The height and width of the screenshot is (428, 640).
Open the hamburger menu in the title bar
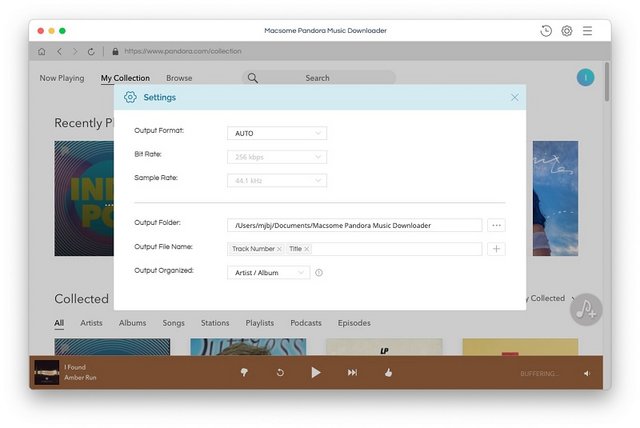[x=587, y=31]
